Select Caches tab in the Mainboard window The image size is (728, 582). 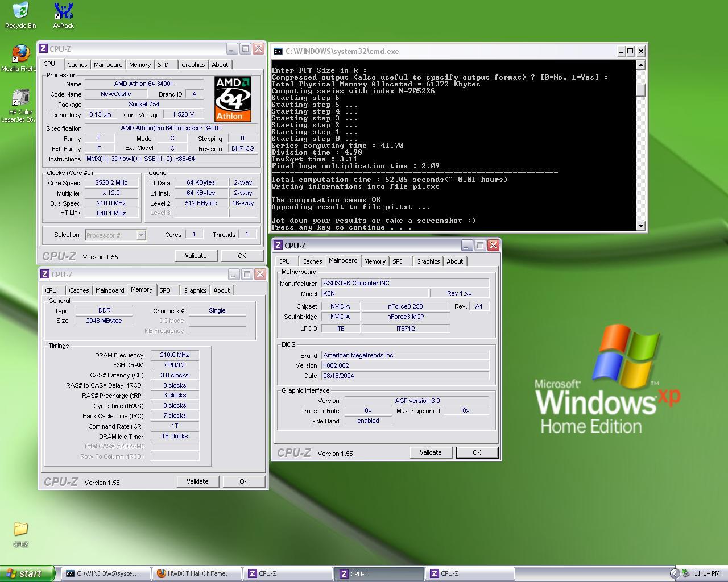[x=312, y=261]
